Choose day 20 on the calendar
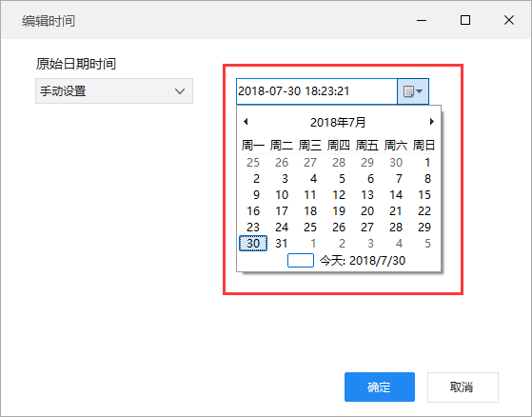 367,211
